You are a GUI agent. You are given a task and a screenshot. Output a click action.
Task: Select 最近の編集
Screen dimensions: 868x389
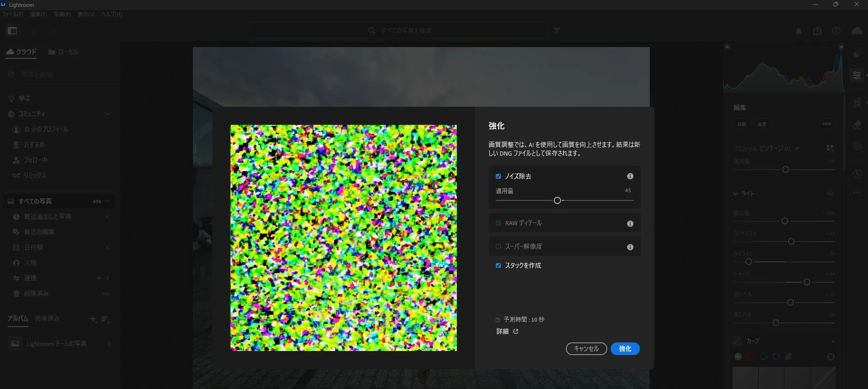tap(34, 232)
